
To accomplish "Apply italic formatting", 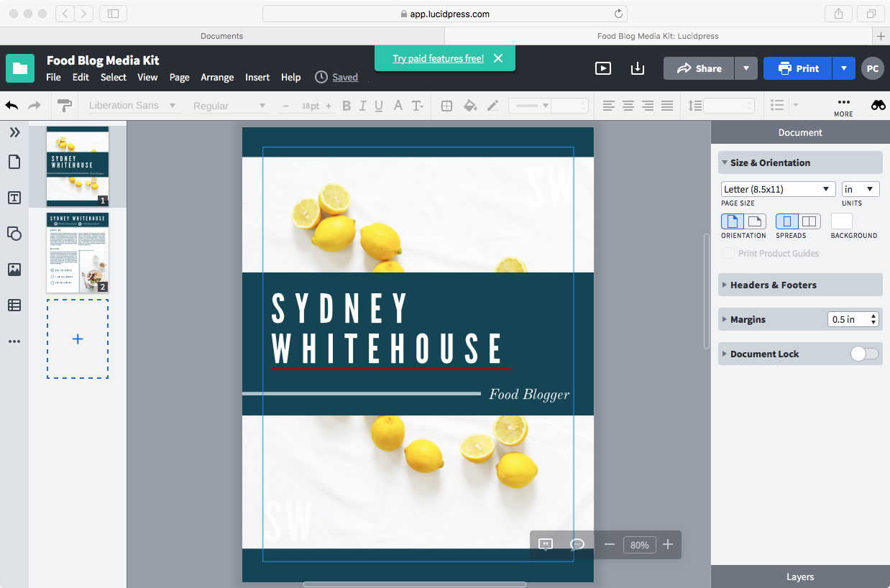I will click(362, 106).
